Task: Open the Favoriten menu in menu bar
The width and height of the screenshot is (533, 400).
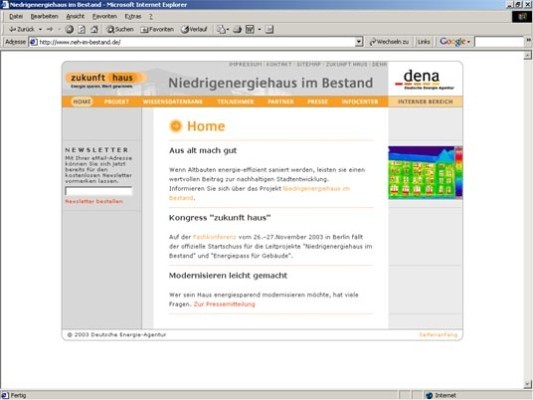Action: [104, 16]
